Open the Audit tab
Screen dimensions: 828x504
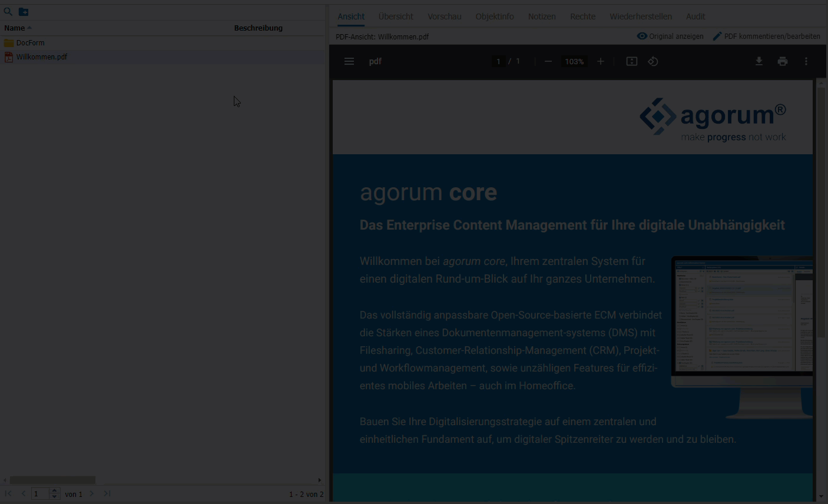coord(695,16)
